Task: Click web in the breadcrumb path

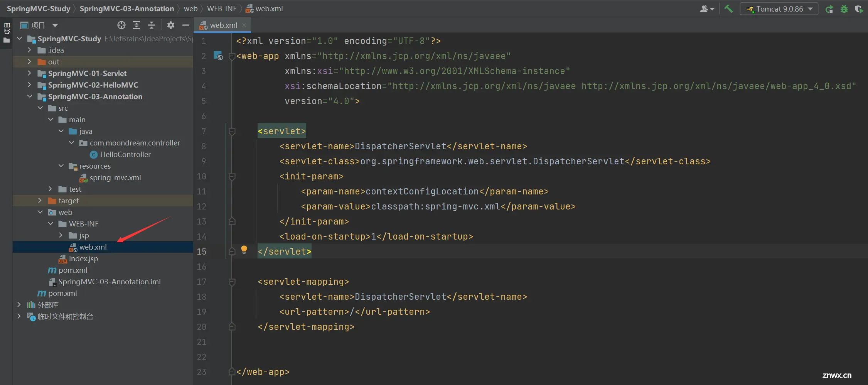Action: pyautogui.click(x=190, y=8)
